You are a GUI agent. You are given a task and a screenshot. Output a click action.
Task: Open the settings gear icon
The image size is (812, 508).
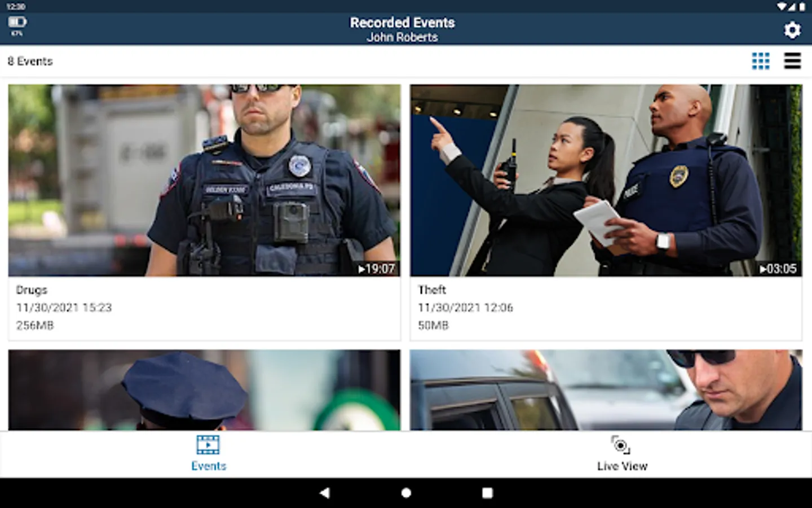click(792, 29)
